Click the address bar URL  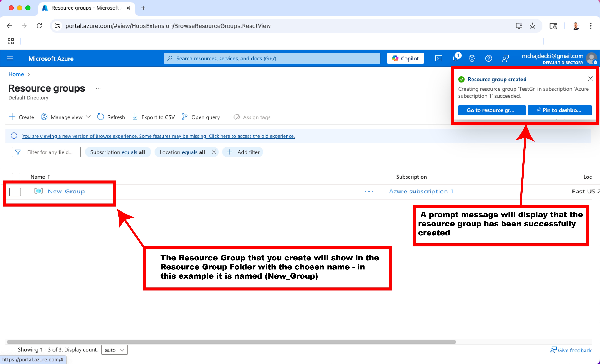(x=168, y=26)
